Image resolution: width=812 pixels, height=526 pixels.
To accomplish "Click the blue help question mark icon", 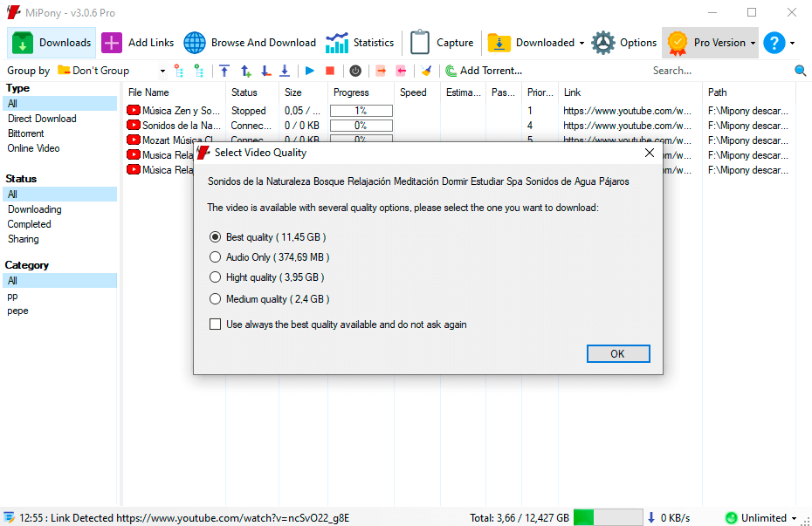I will point(774,43).
